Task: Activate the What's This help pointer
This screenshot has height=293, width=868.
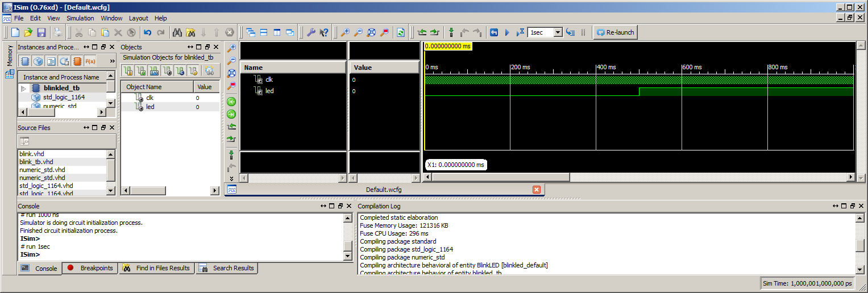Action: coord(324,32)
